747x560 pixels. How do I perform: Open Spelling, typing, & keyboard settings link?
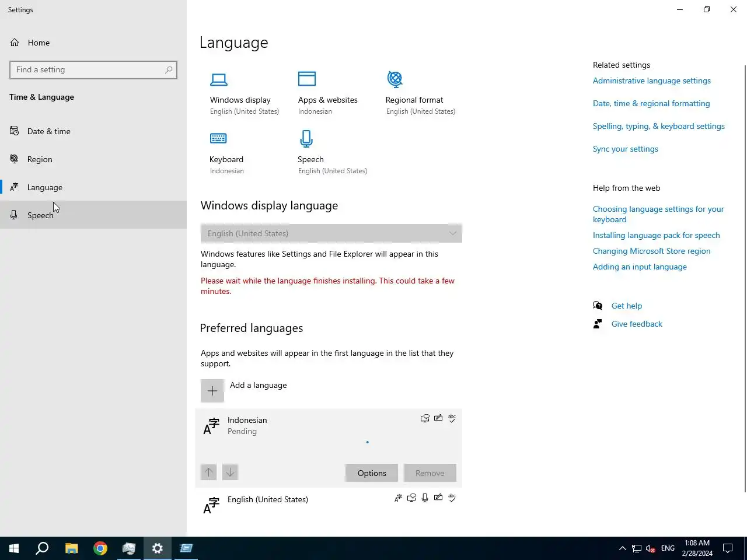659,126
